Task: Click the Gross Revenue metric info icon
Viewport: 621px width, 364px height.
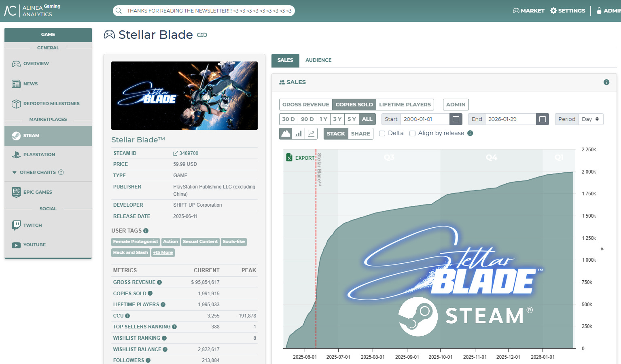Action: coord(159,282)
